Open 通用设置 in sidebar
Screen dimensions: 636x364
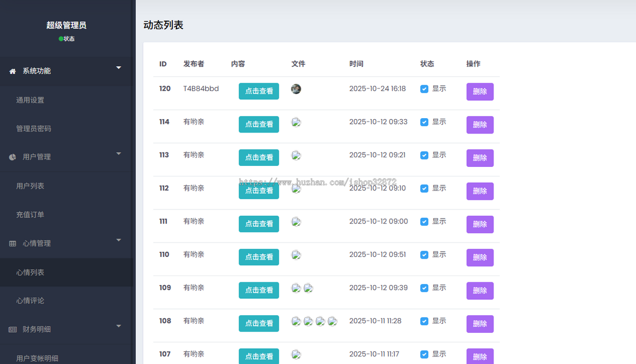[x=30, y=100]
